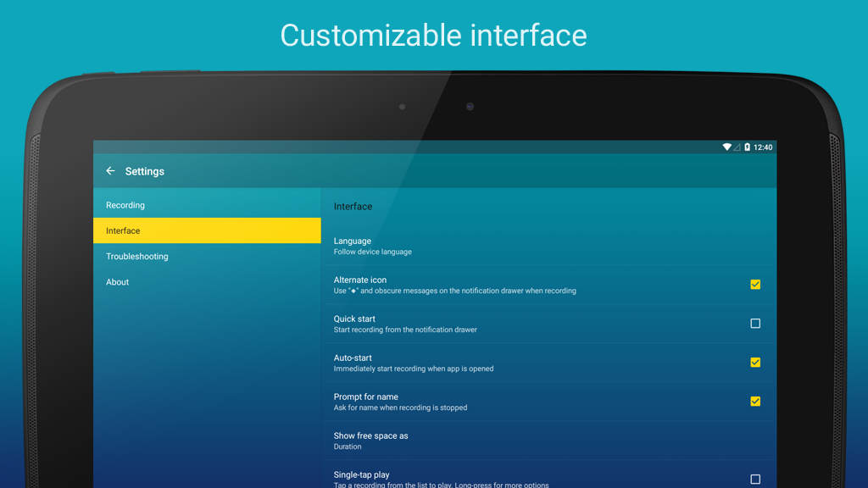Go to the Troubleshooting section
Image resolution: width=868 pixels, height=488 pixels.
[137, 257]
